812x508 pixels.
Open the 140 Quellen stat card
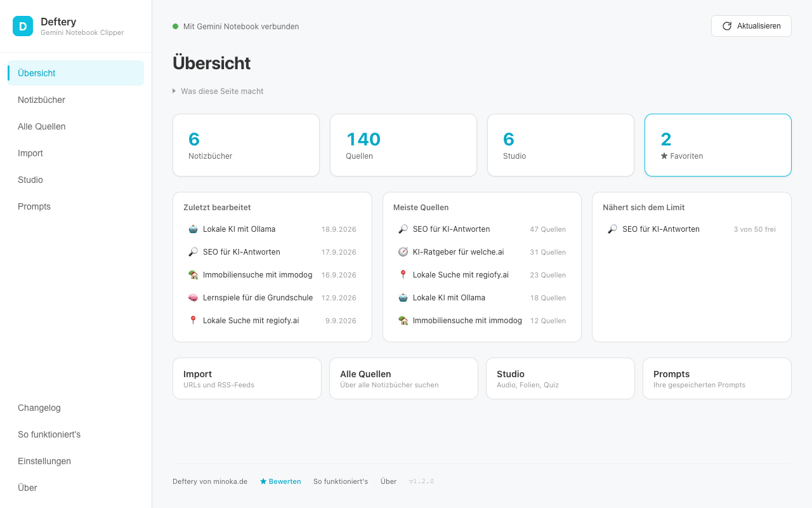tap(403, 145)
